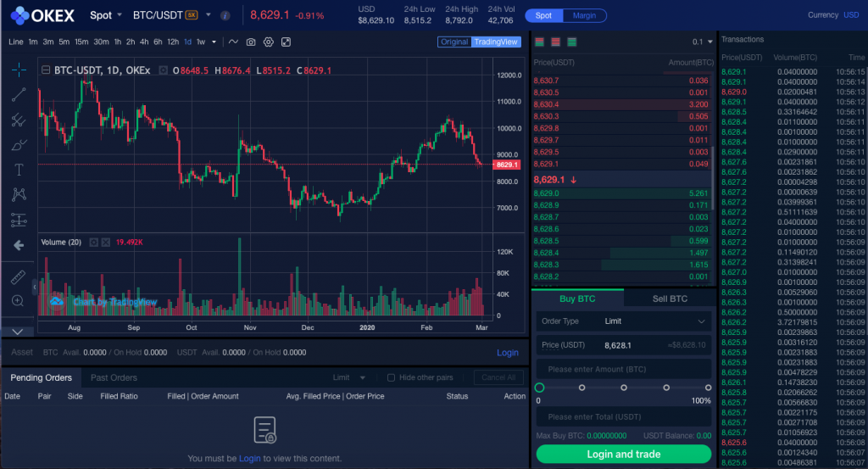Open the Buy BTC tab
868x469 pixels.
click(x=577, y=299)
